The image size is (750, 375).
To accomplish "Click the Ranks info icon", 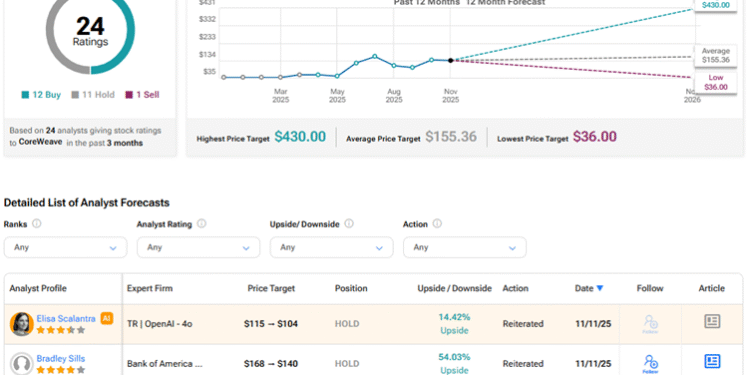I will pos(36,224).
